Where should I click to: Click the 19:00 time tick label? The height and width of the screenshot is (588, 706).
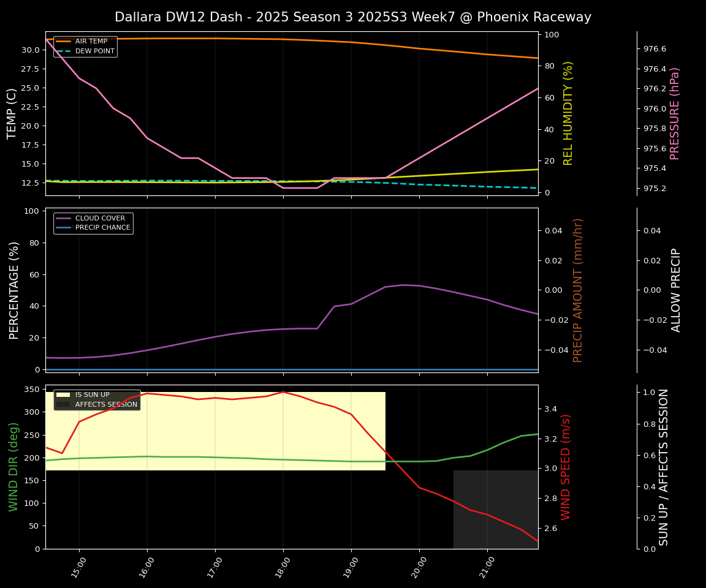[x=351, y=567]
